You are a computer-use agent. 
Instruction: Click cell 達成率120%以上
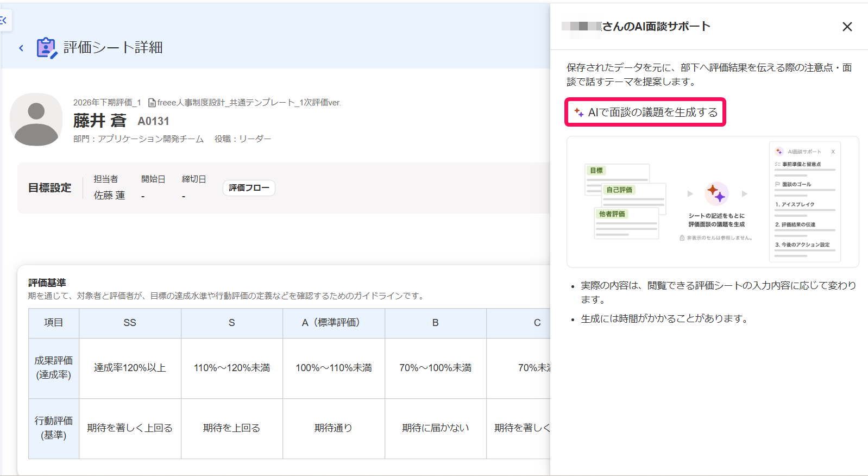pyautogui.click(x=130, y=368)
